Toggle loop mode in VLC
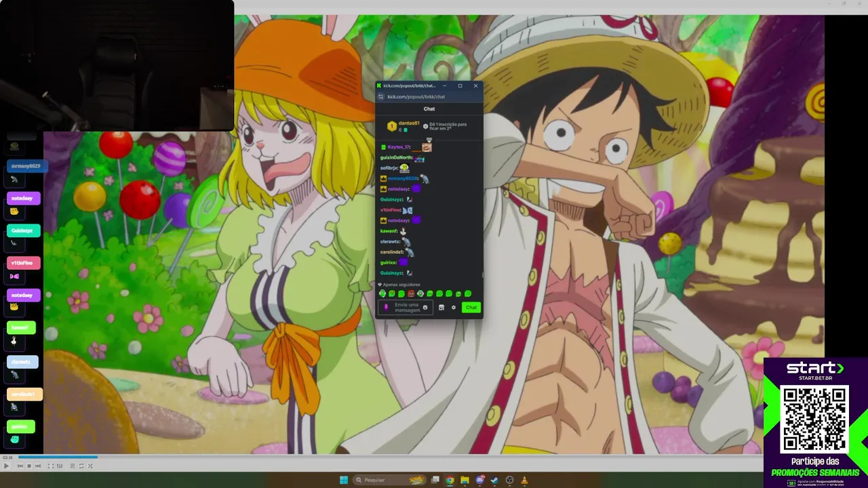Image resolution: width=868 pixels, height=488 pixels. [x=81, y=466]
